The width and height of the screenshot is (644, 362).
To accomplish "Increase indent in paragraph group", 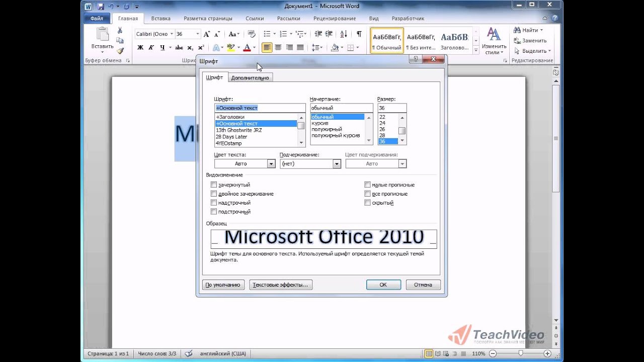I will pyautogui.click(x=329, y=34).
